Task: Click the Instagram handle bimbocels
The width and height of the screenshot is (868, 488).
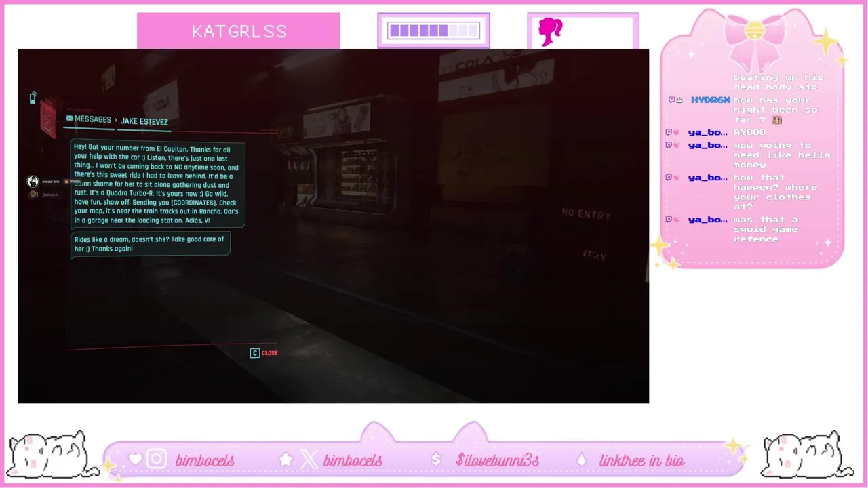Action: (205, 460)
